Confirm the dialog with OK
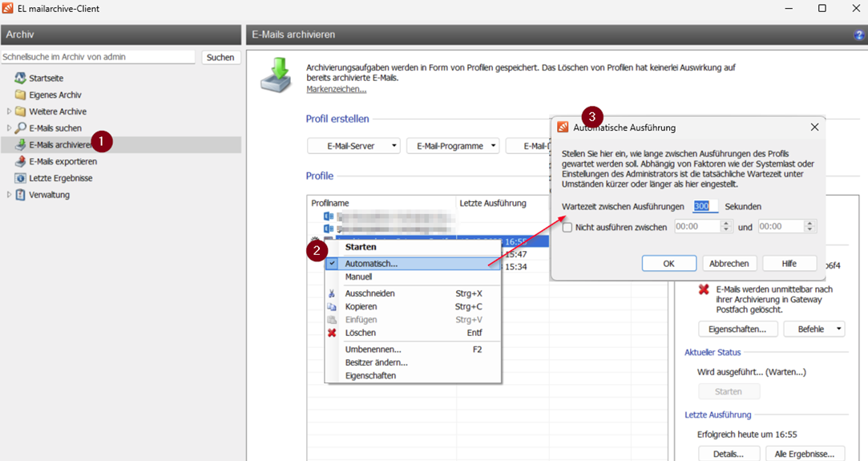This screenshot has height=461, width=868. coord(668,263)
